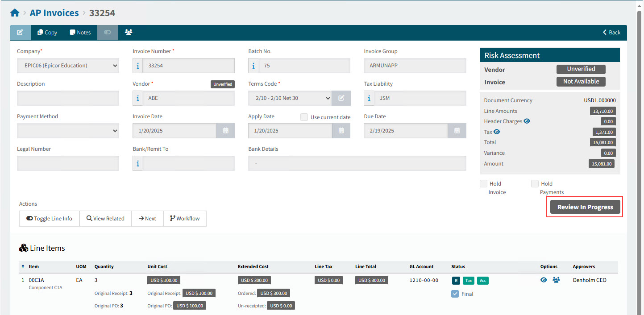Open the Payment Method dropdown
Viewport: 644px width, 315px height.
[68, 131]
